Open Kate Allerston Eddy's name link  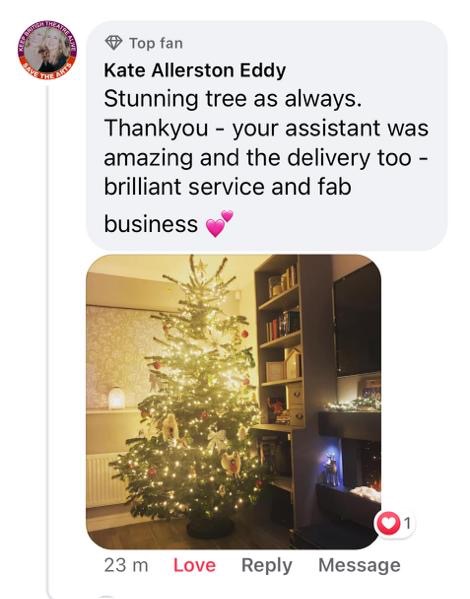pyautogui.click(x=195, y=71)
